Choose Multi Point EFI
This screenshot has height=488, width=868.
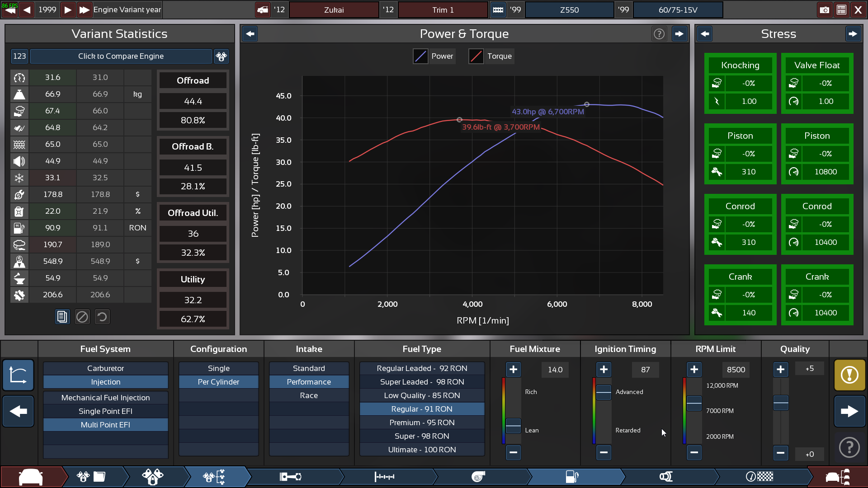[106, 425]
